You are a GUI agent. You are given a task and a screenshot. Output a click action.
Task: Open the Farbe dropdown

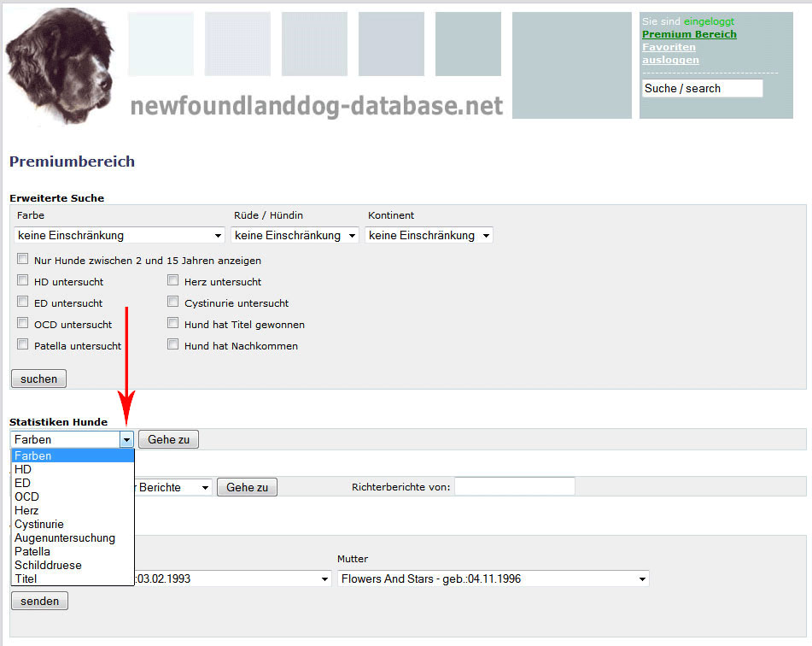[x=120, y=235]
